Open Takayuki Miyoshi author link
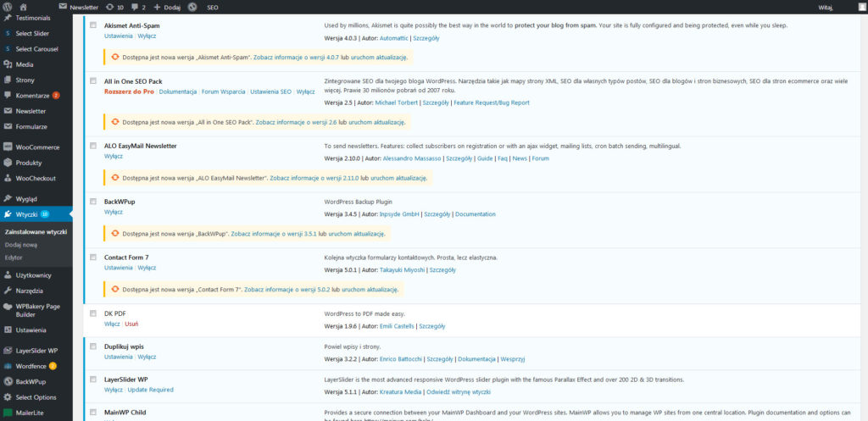This screenshot has height=421, width=868. [402, 270]
